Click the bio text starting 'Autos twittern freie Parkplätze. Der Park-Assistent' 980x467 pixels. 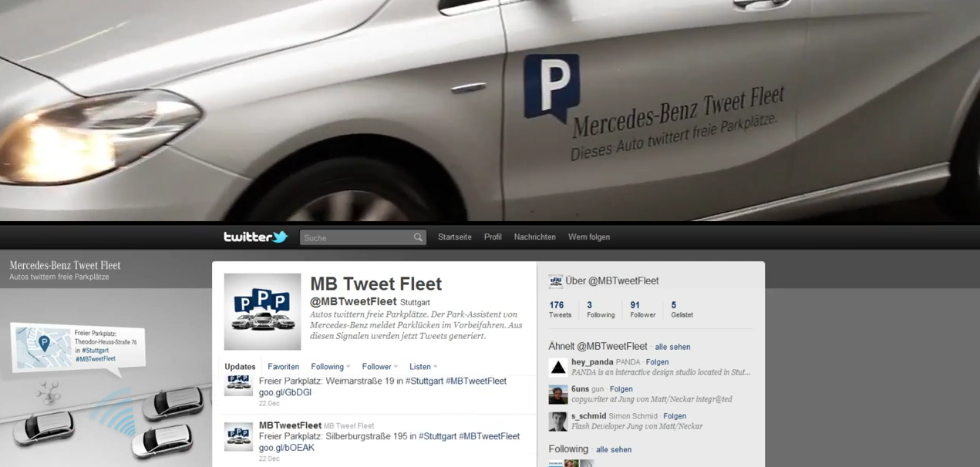pos(416,325)
